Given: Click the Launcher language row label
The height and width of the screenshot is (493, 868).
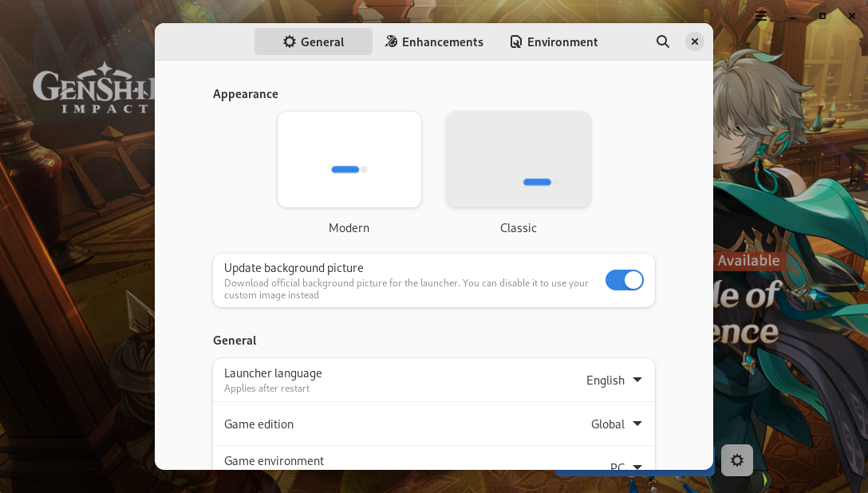Looking at the screenshot, I should (x=273, y=373).
